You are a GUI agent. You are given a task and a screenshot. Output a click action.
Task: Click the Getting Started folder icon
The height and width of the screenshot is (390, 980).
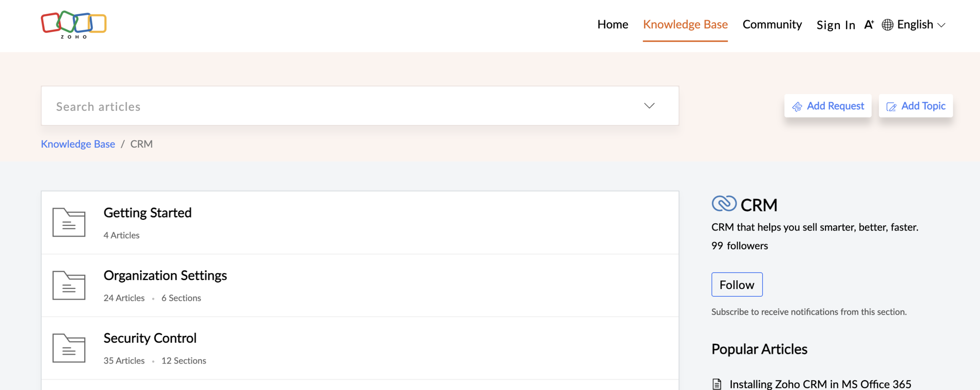69,222
